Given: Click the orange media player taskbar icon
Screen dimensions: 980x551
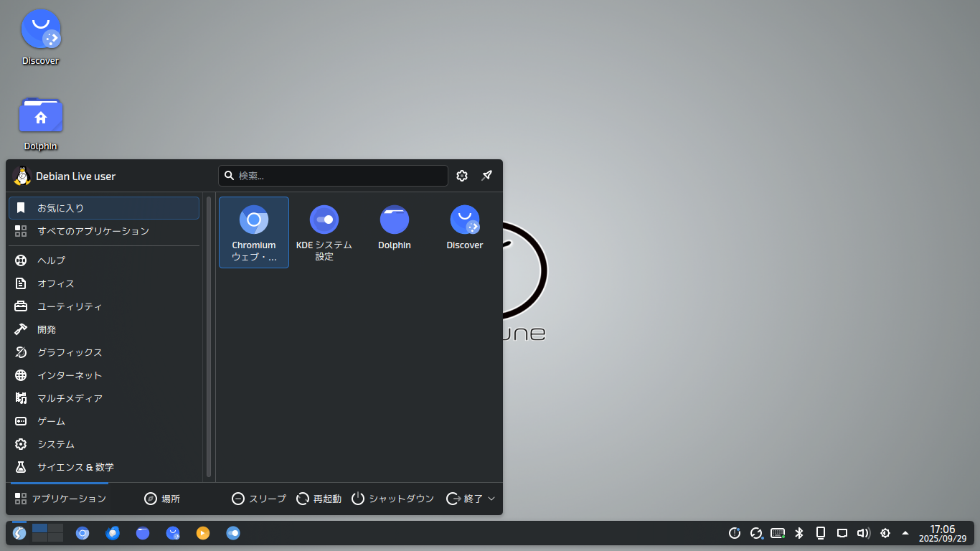Looking at the screenshot, I should (x=203, y=533).
